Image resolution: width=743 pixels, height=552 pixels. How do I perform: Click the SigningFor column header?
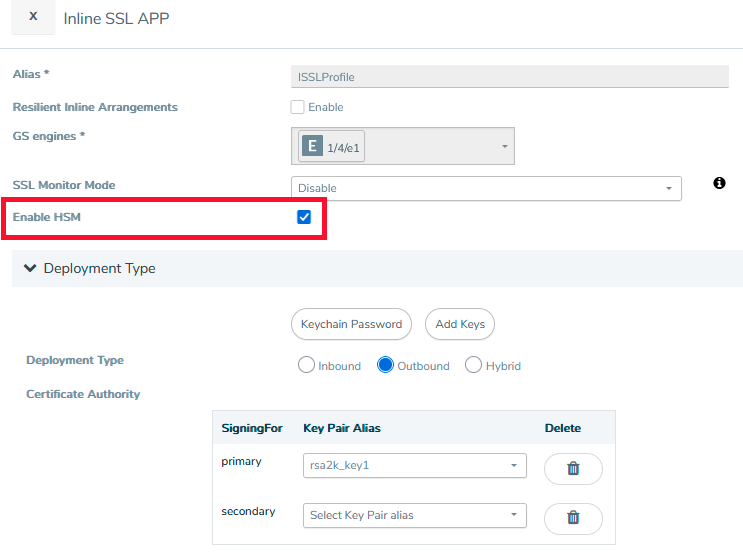252,428
